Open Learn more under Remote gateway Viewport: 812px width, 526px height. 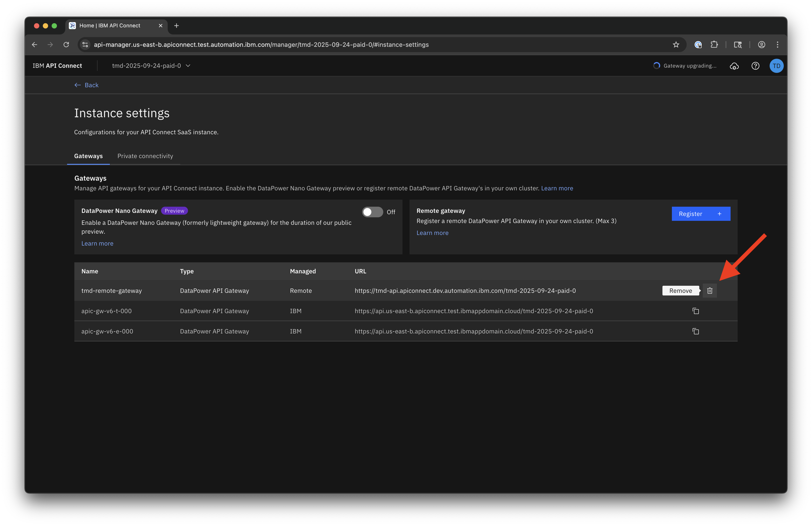[x=432, y=233]
